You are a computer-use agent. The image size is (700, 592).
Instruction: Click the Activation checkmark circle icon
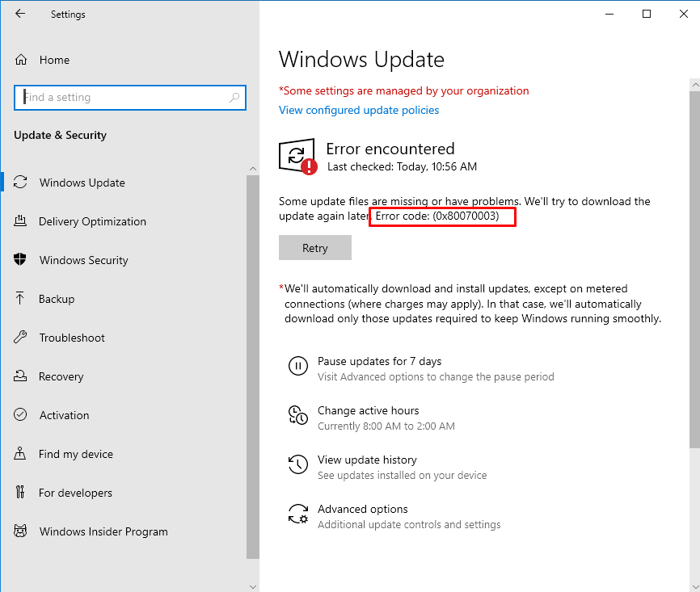pyautogui.click(x=20, y=414)
